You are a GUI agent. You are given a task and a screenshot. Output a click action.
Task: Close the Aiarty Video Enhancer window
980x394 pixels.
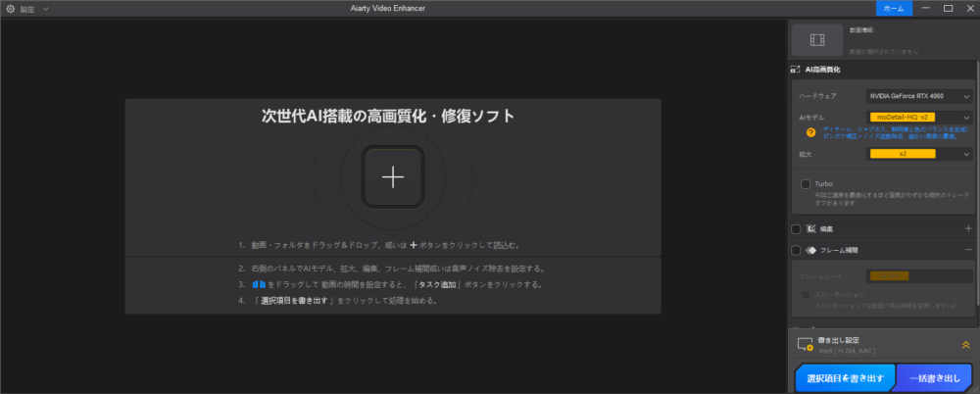pos(970,8)
